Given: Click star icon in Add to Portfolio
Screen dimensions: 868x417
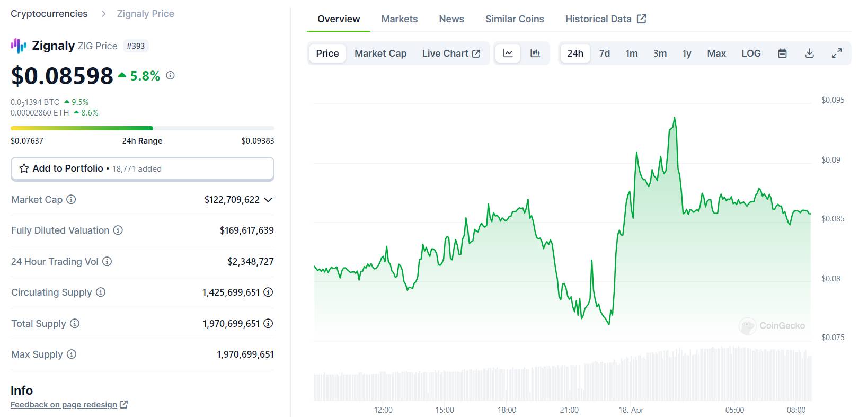Looking at the screenshot, I should [x=24, y=168].
